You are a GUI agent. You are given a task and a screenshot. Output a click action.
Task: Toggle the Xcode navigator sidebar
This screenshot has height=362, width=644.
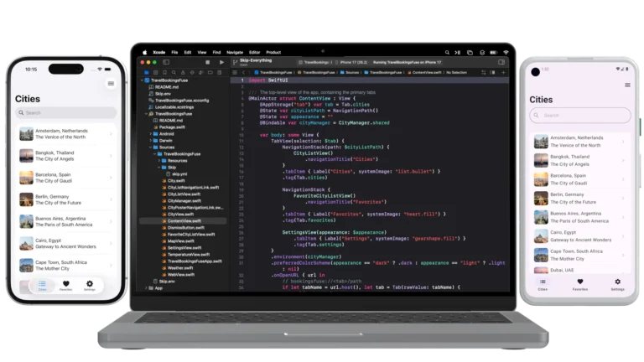pyautogui.click(x=166, y=62)
